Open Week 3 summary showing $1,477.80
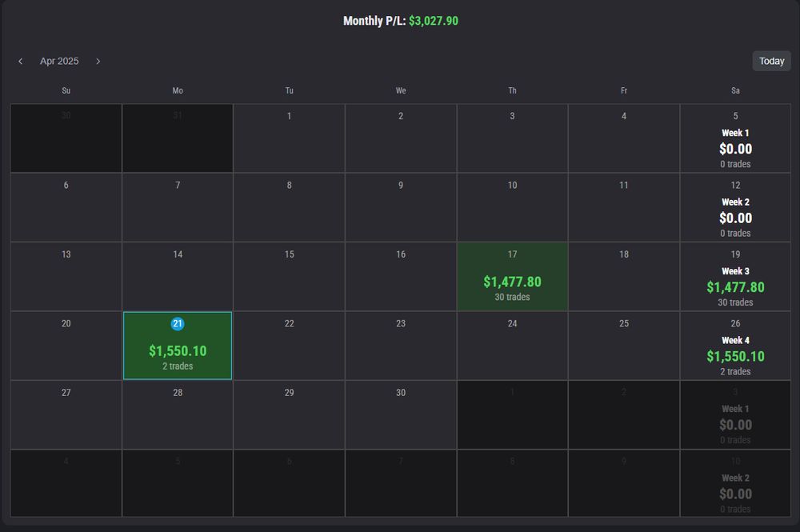The width and height of the screenshot is (800, 532). [735, 277]
